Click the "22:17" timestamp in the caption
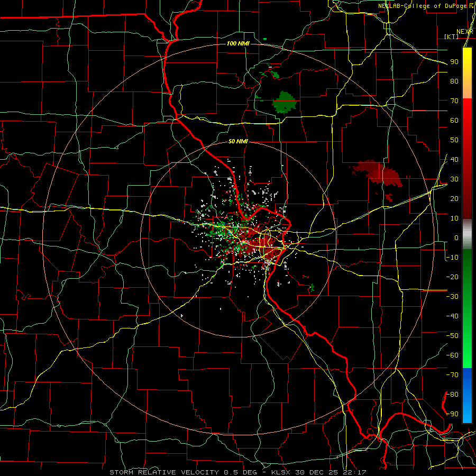Screen dimensions: 476x476 355,472
